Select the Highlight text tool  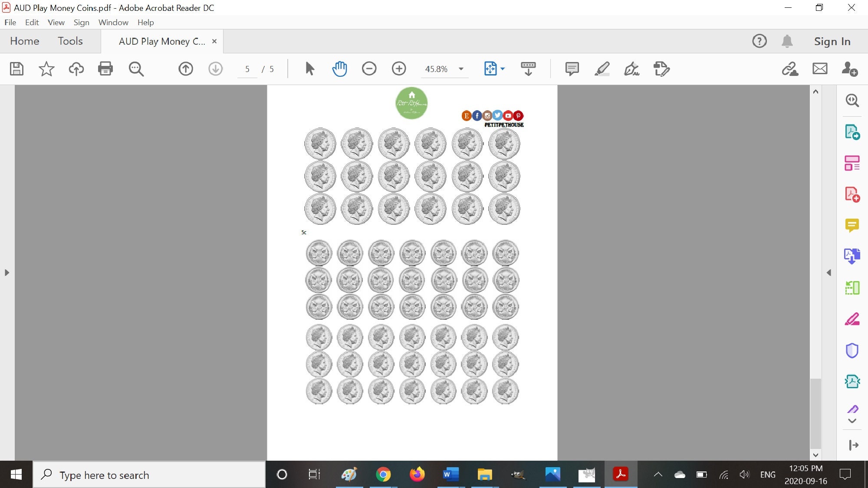coord(602,69)
